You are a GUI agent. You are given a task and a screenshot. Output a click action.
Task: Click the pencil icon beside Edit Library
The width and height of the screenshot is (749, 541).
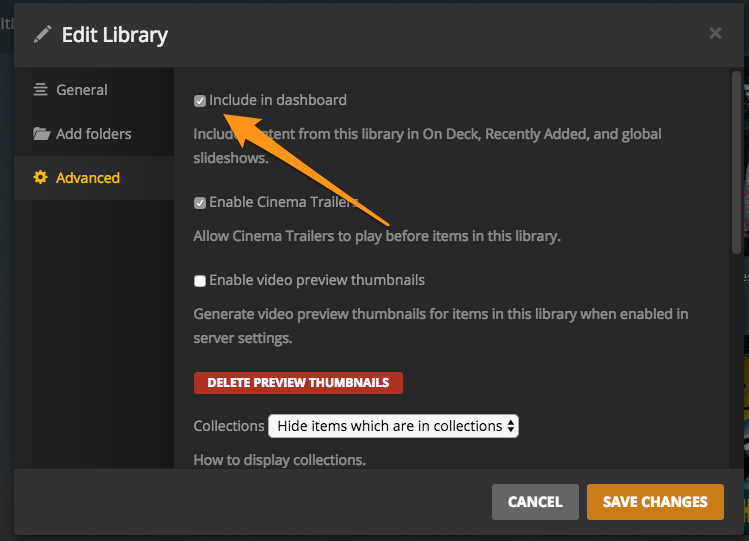tap(42, 34)
